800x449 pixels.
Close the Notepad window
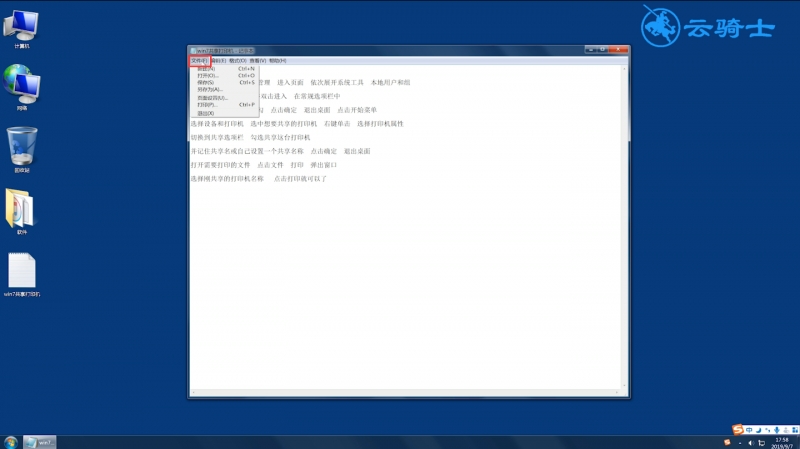[618, 49]
